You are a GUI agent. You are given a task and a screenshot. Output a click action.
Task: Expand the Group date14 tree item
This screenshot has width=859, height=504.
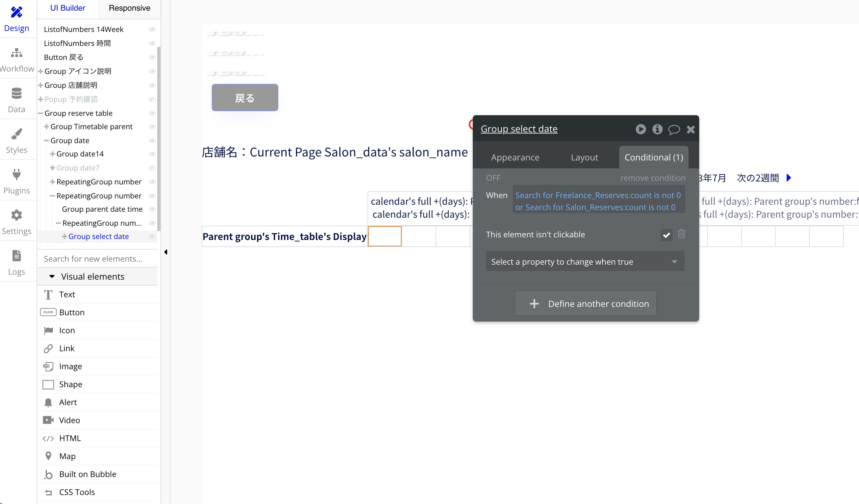click(x=53, y=154)
